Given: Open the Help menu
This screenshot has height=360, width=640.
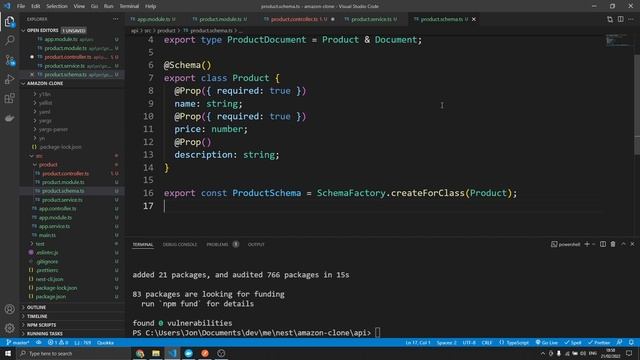Looking at the screenshot, I should click(x=151, y=6).
